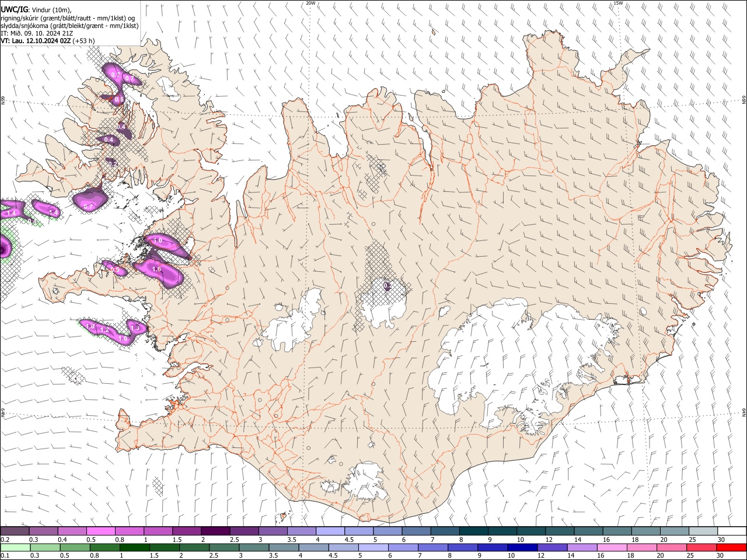The width and height of the screenshot is (747, 560).
Task: Pick the rain legend swatch starting at 0.5
Action: pos(75,547)
